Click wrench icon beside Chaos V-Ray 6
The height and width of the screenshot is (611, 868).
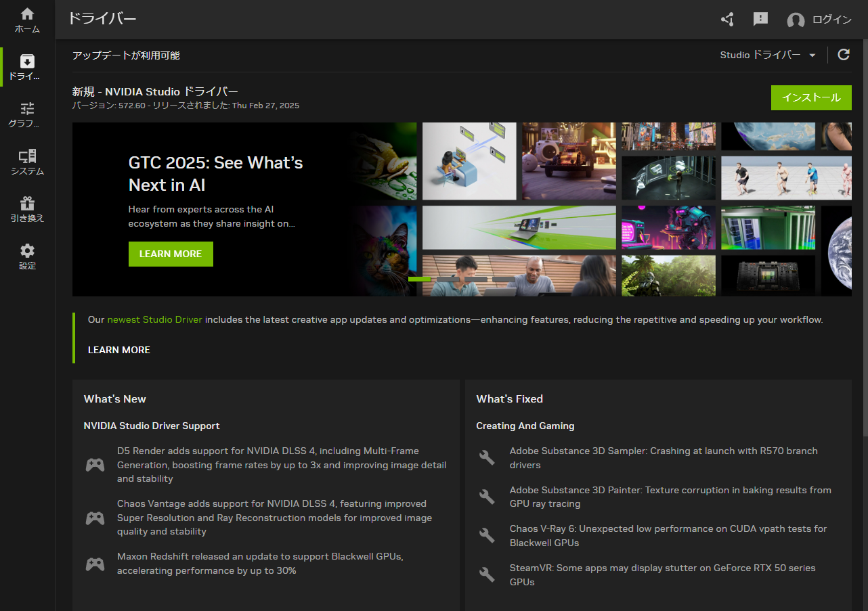coord(487,536)
